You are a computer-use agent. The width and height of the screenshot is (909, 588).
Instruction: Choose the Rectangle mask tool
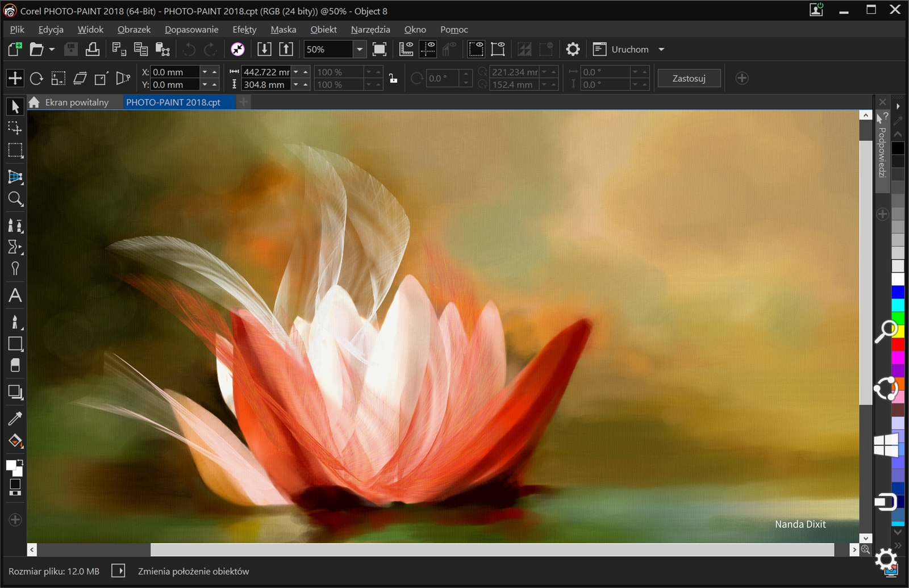pyautogui.click(x=15, y=151)
